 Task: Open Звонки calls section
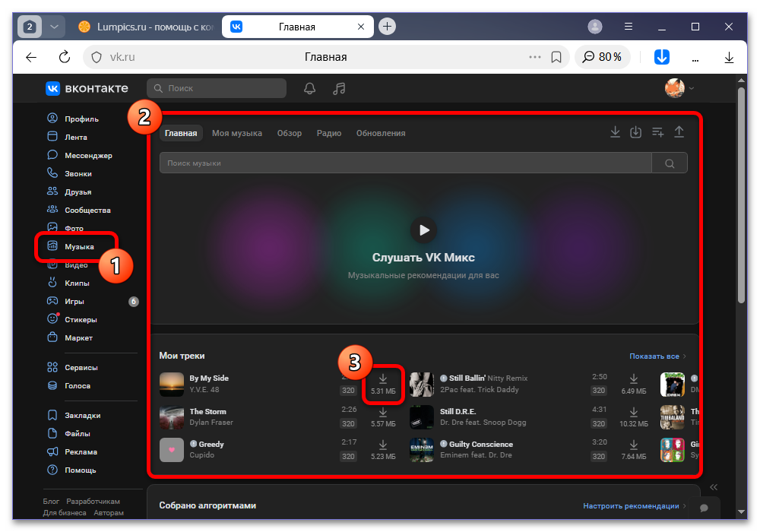[x=69, y=173]
